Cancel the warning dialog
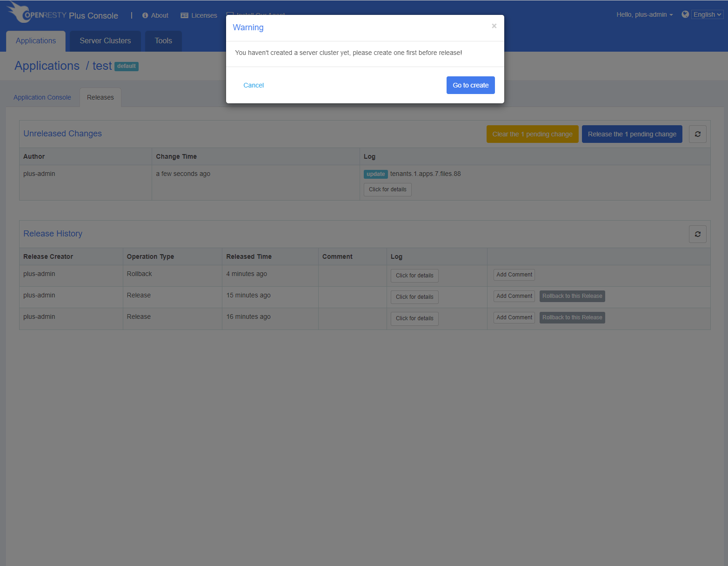 tap(254, 85)
